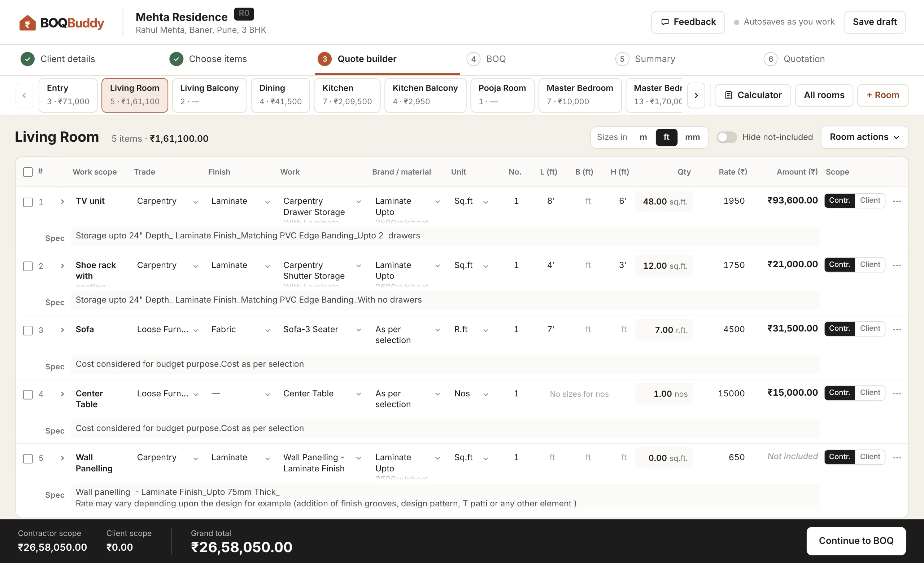Open more options for the Shoe rack row

[x=897, y=265]
